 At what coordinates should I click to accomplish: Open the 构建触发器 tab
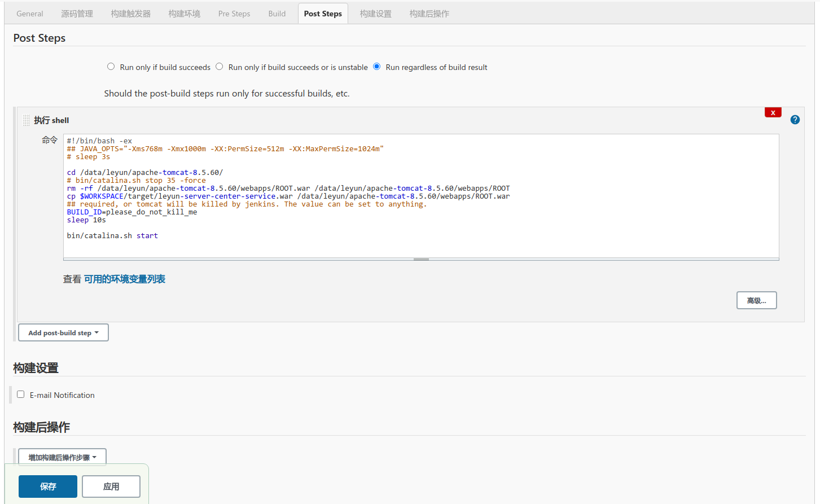[130, 14]
